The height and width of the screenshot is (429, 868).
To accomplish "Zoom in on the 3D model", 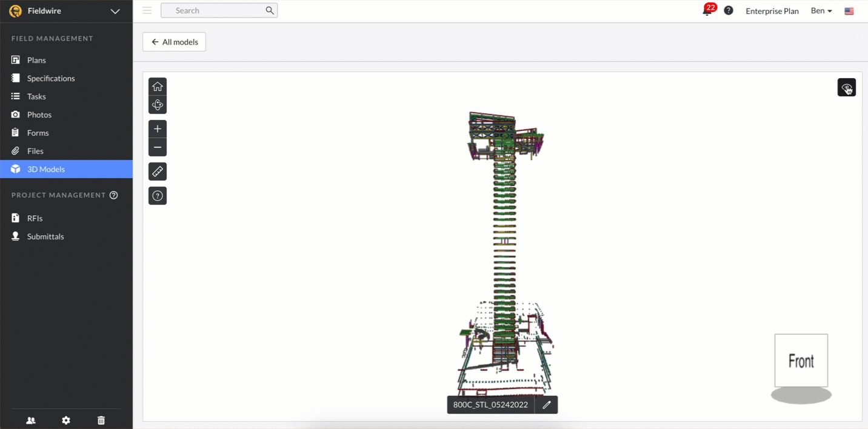I will point(158,129).
